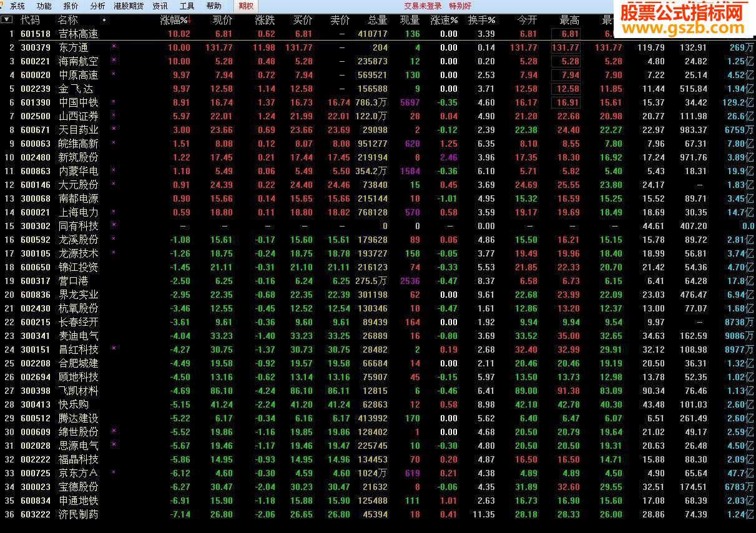Expand the list dropdown arrow beside 代码
The image size is (756, 533).
6,20
